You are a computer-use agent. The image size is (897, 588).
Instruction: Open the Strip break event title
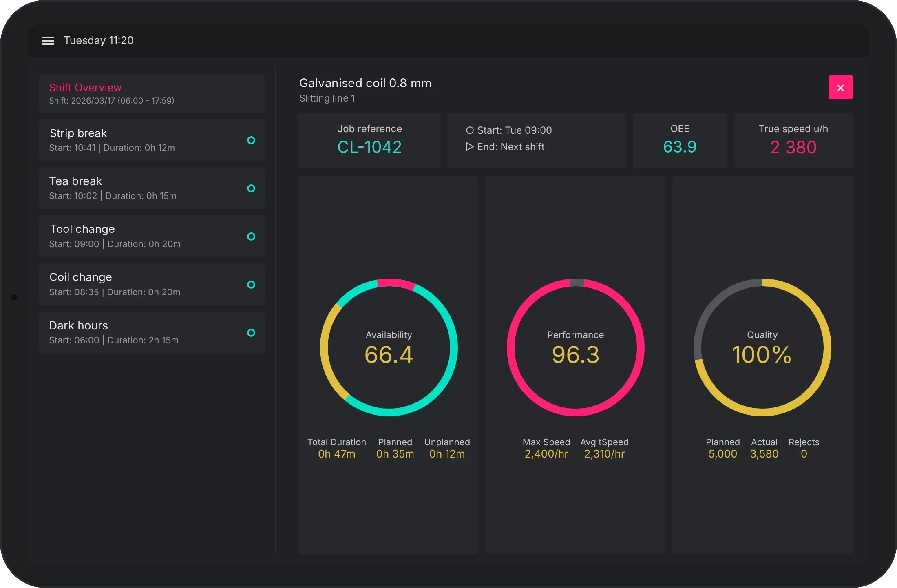click(78, 133)
